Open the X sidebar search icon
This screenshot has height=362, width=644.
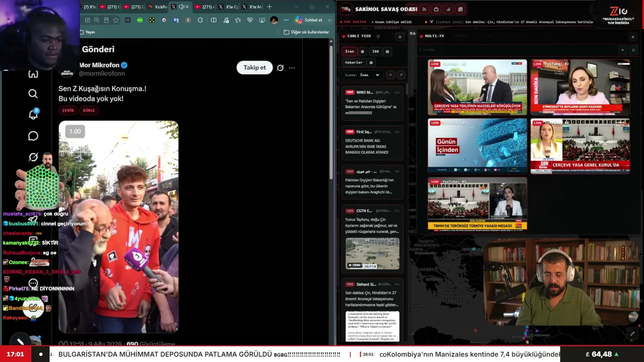(33, 94)
